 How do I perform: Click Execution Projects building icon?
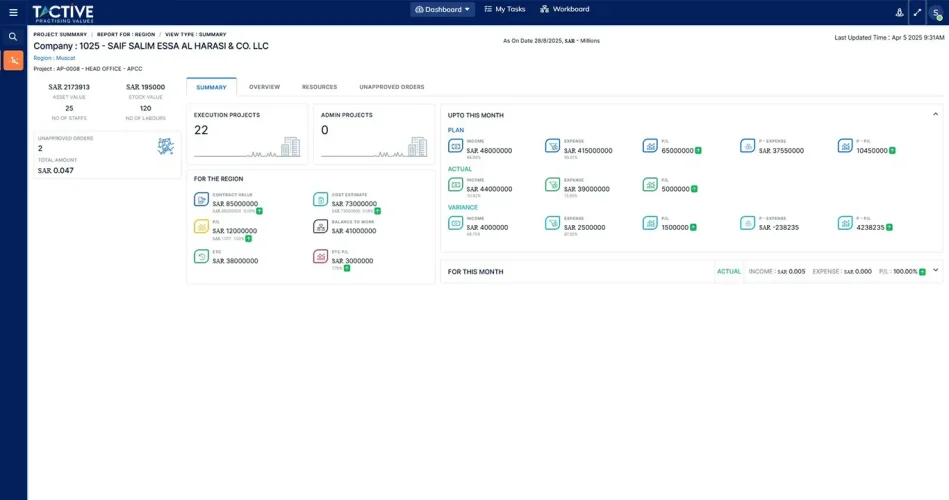[x=291, y=146]
